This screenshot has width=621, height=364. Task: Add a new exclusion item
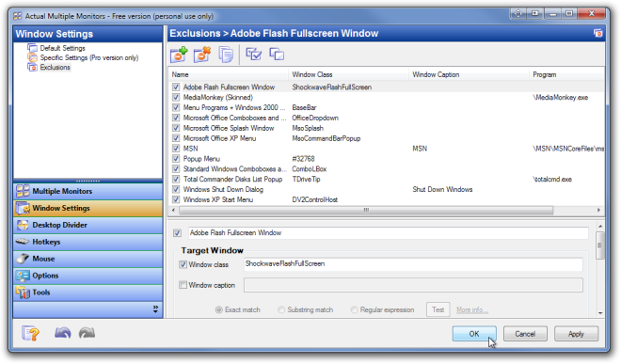[179, 55]
